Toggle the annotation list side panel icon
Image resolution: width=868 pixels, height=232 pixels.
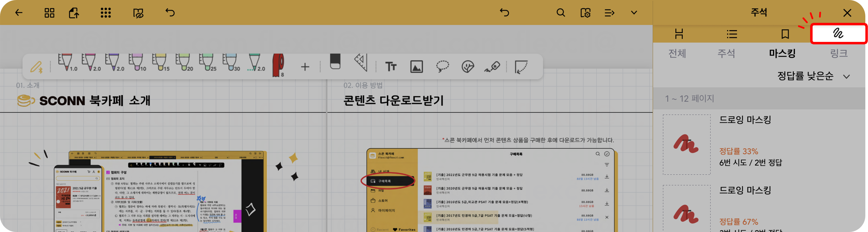coord(609,13)
